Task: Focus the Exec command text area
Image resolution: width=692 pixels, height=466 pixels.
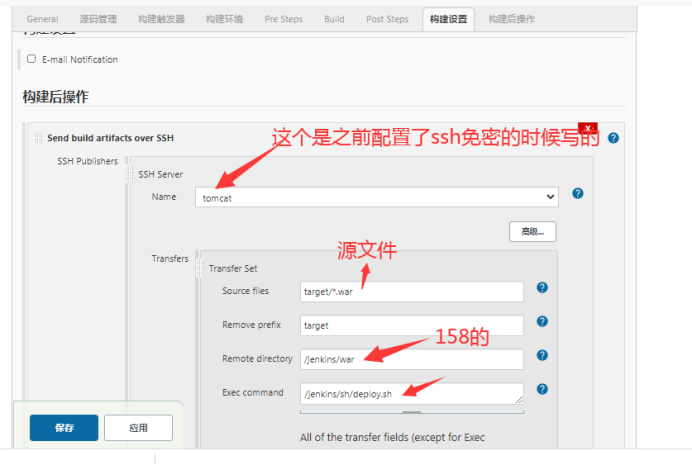Action: coord(412,394)
